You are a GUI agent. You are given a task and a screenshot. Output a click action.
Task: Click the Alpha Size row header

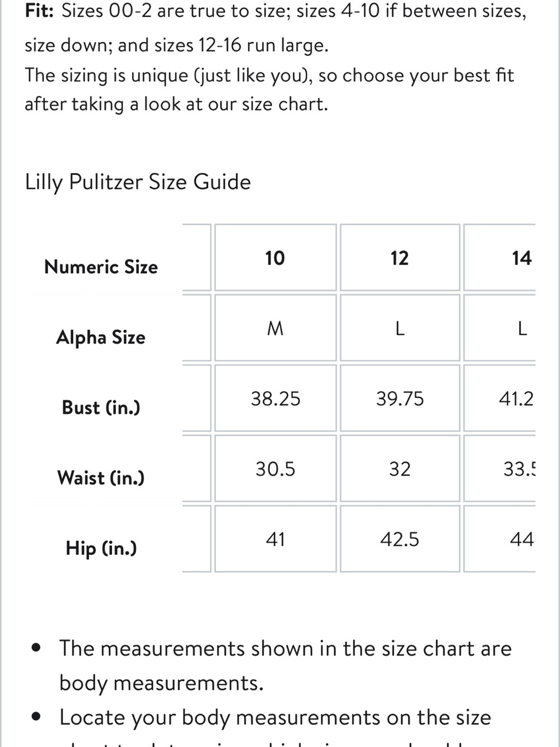pyautogui.click(x=101, y=337)
